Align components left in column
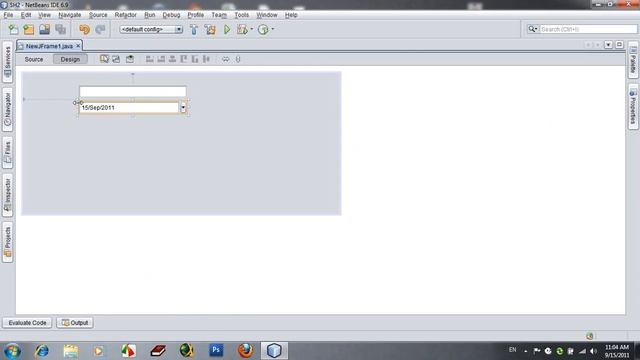The height and width of the screenshot is (360, 640). tap(150, 59)
